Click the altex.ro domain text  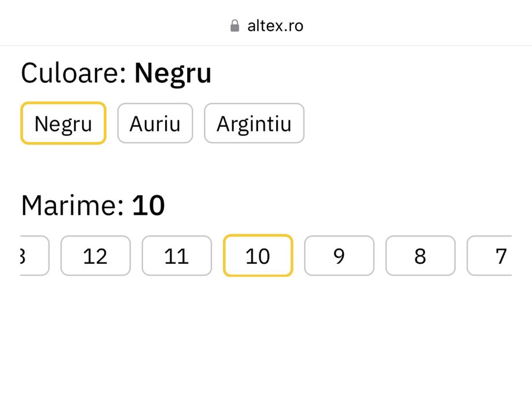click(x=275, y=26)
